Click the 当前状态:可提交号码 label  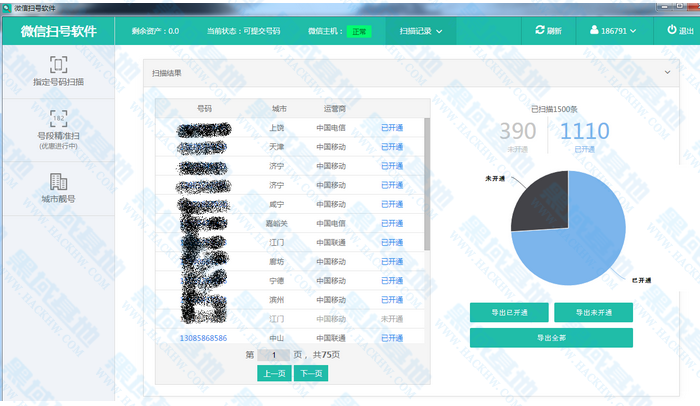(243, 31)
